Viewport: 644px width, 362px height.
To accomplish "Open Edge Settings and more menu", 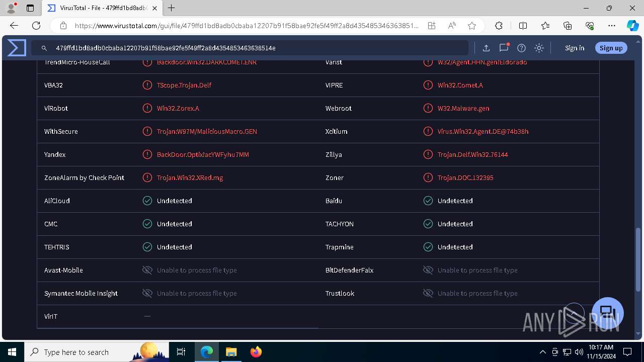I will click(x=612, y=26).
